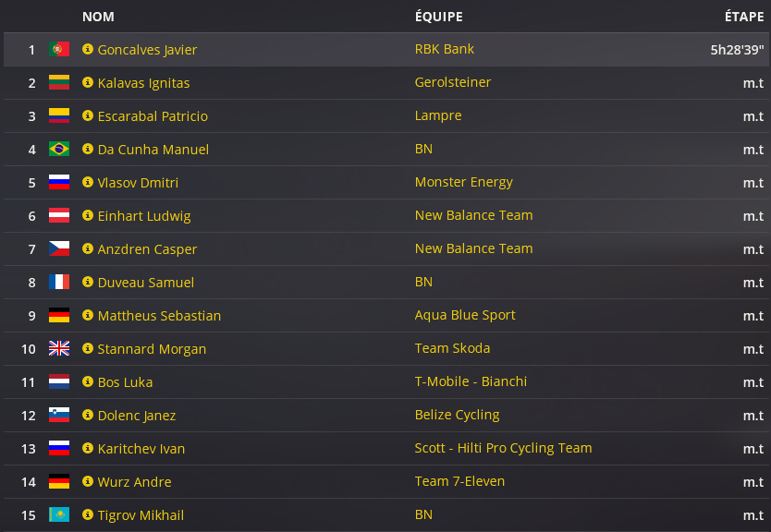Open rider Escarabal Patricio's profile
The image size is (771, 532).
pos(153,116)
